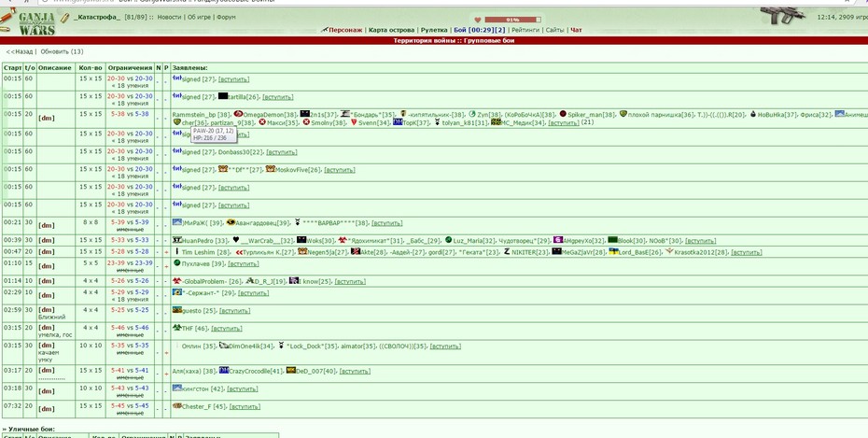This screenshot has height=438, width=868.
Task: Click the icon beside Chester_F[45]
Action: tap(177, 406)
